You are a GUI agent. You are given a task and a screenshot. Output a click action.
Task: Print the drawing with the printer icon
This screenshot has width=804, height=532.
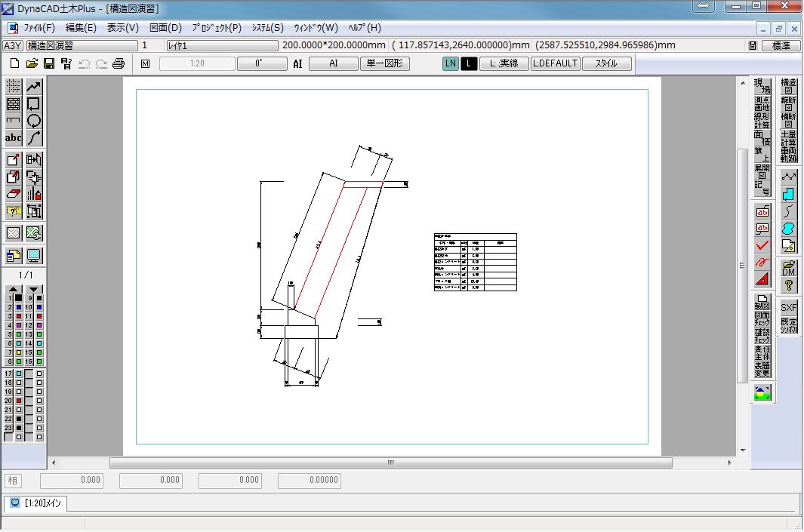coord(119,63)
